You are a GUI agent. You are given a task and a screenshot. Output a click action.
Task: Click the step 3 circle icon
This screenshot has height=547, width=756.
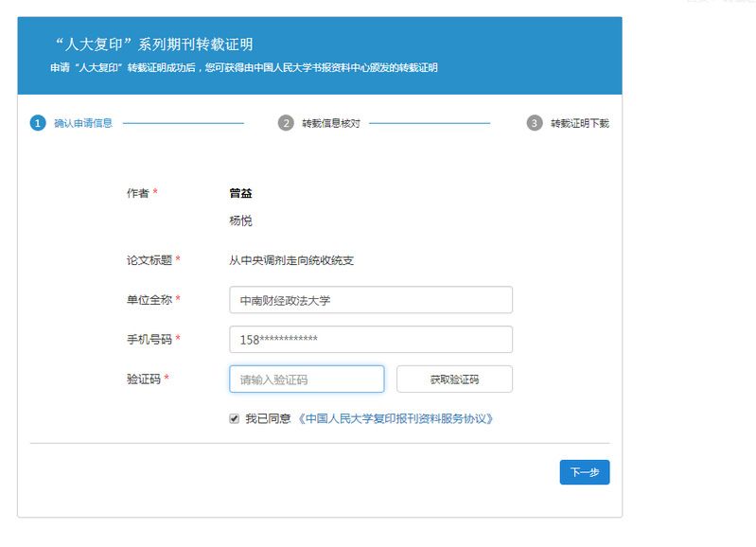pos(535,123)
